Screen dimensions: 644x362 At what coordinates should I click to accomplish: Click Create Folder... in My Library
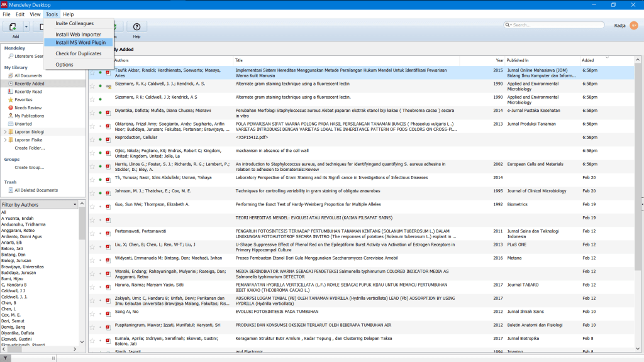pos(30,148)
